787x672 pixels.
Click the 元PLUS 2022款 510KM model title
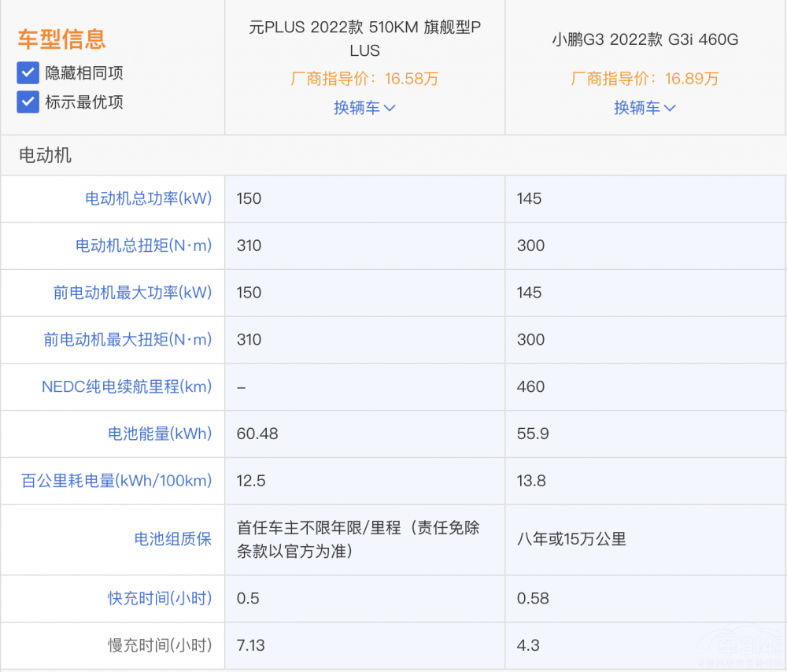pos(364,39)
